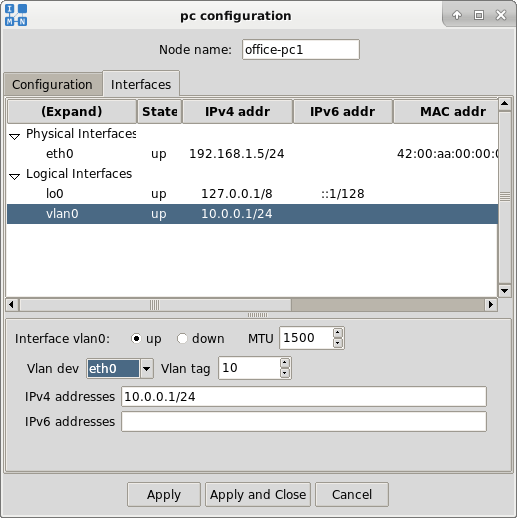Select the eth0 interface row
Screen dimensions: 517x518
252,154
